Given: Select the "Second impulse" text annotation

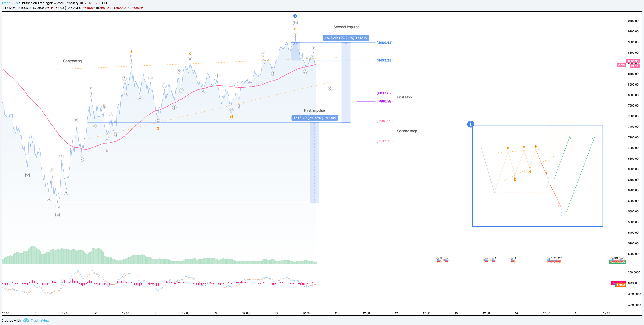Looking at the screenshot, I should [346, 27].
